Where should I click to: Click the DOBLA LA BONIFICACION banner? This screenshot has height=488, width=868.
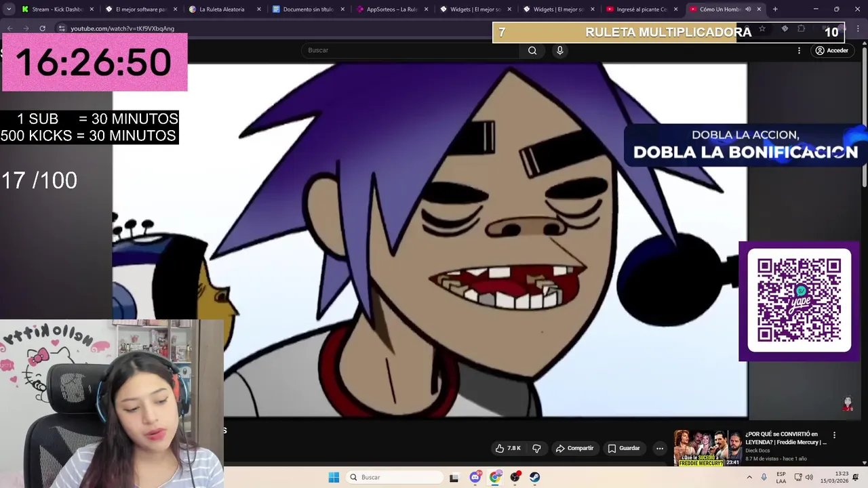(745, 144)
